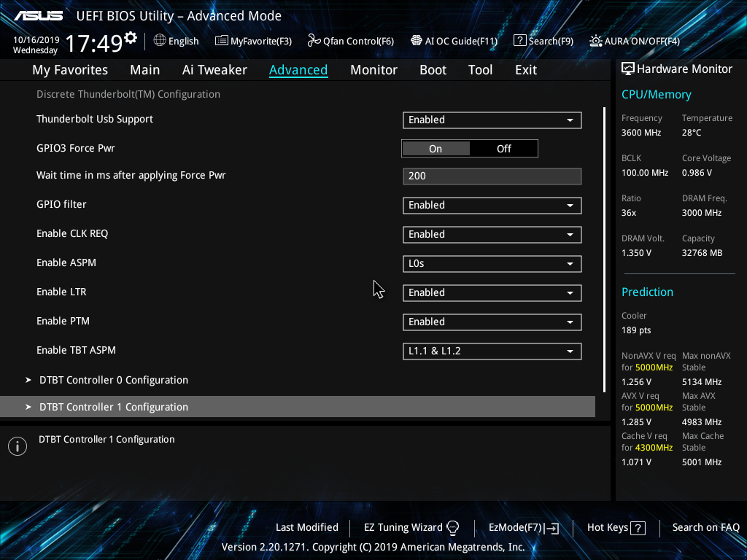Open the Enable TBT ASPM dropdown
747x560 pixels.
[492, 351]
